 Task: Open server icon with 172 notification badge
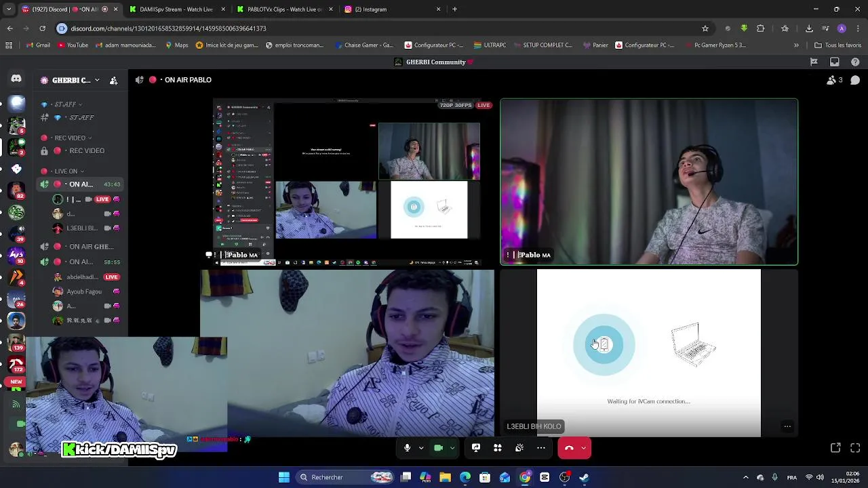pos(16,365)
